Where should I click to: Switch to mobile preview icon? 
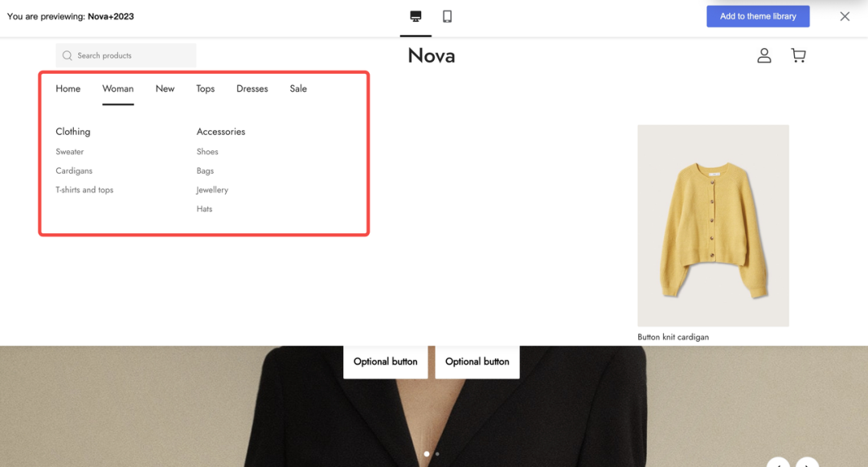tap(448, 17)
